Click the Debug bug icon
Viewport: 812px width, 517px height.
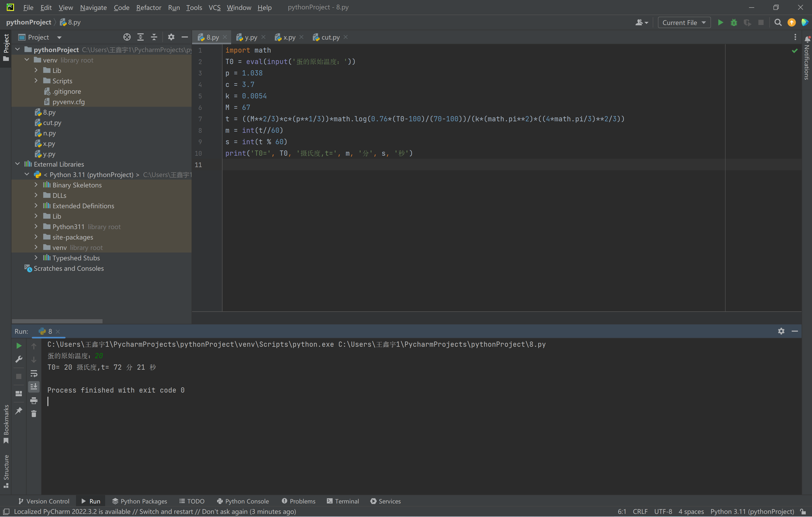[734, 23]
